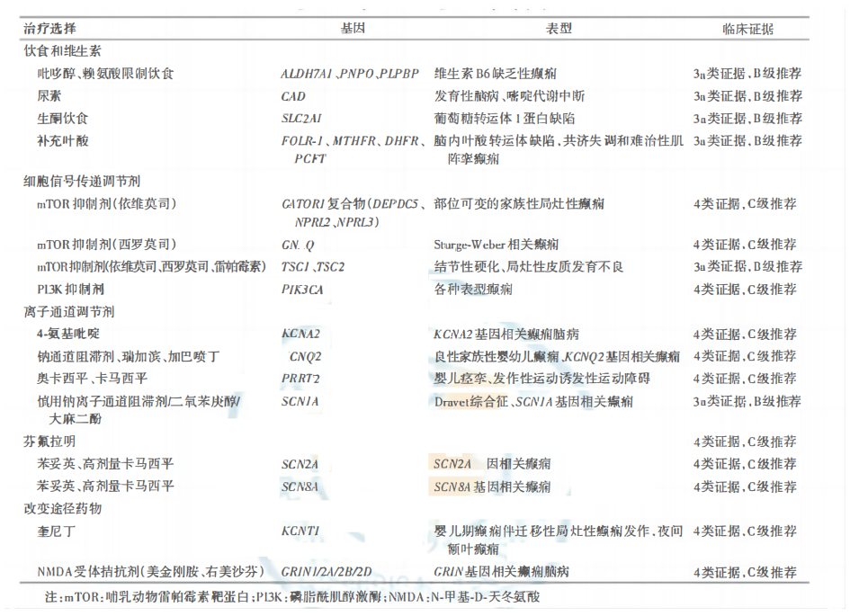The image size is (859, 616).
Task: Click phenotype '良性家族性婴幼儿癫痫'
Action: pyautogui.click(x=497, y=356)
